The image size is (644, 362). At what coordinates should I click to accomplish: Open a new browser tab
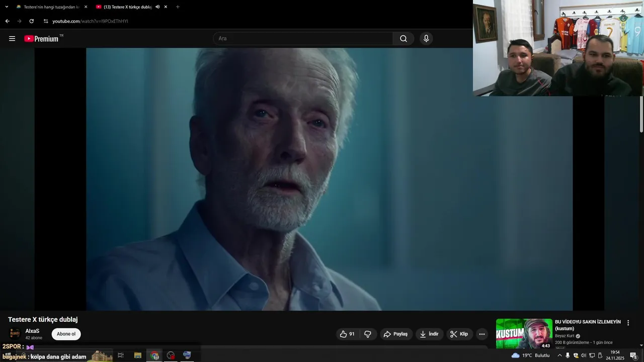coord(178,7)
